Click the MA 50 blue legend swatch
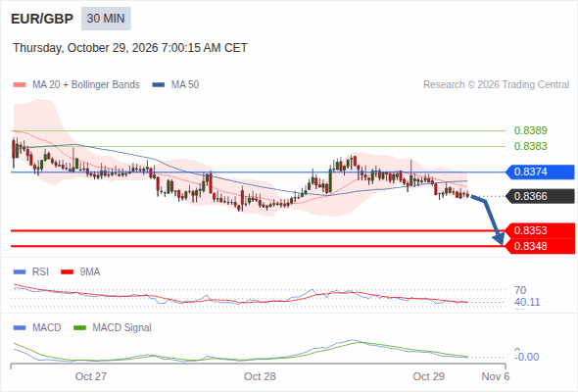 click(159, 85)
